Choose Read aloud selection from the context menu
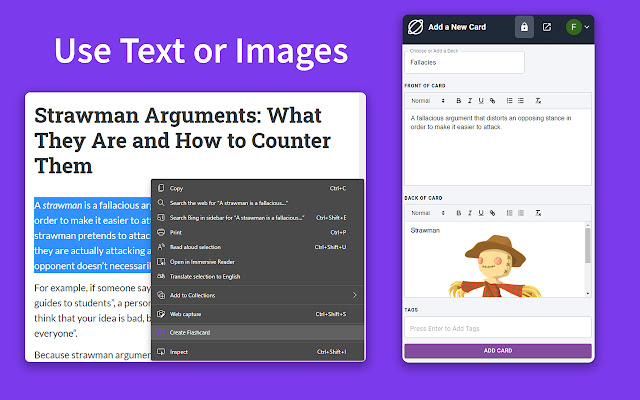640x400 pixels. [257, 247]
